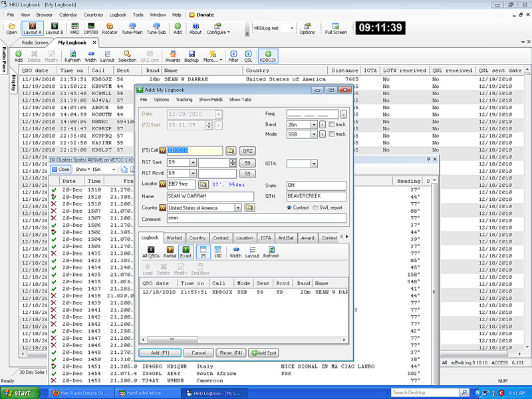This screenshot has height=399, width=532.
Task: Enable the track checkbox next to Band
Action: (331, 124)
